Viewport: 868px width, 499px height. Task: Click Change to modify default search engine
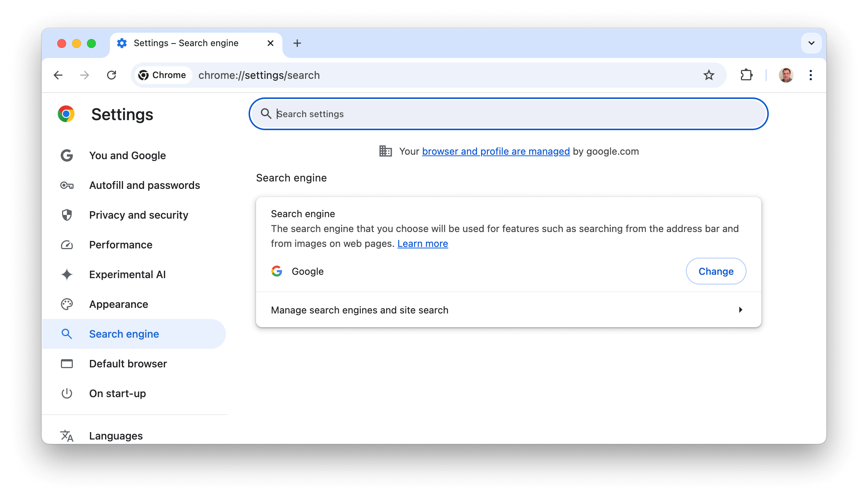click(x=716, y=271)
